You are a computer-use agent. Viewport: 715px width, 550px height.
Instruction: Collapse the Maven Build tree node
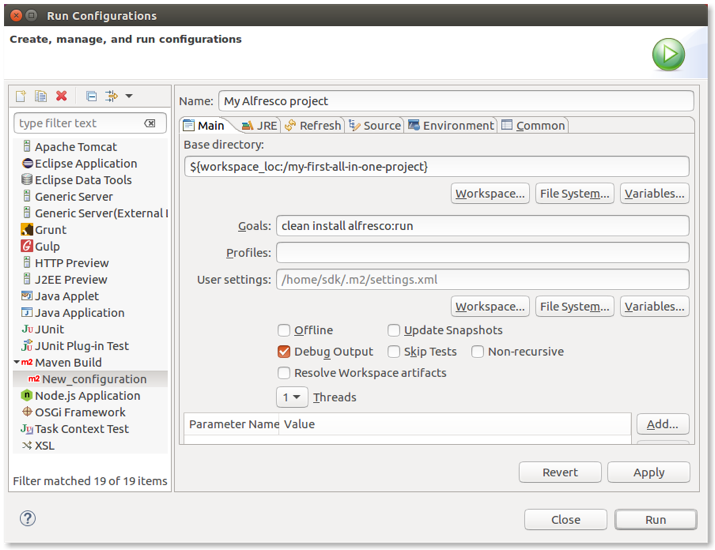[18, 362]
